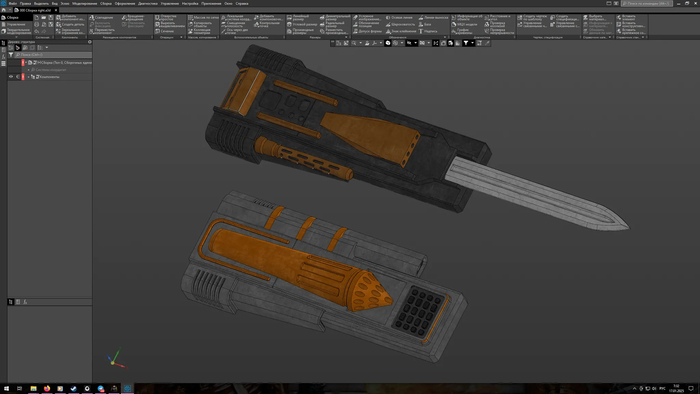Toggle the highlighted cursor mode in tree toolbar
Screen dimensions: 700x394
click(x=18, y=47)
